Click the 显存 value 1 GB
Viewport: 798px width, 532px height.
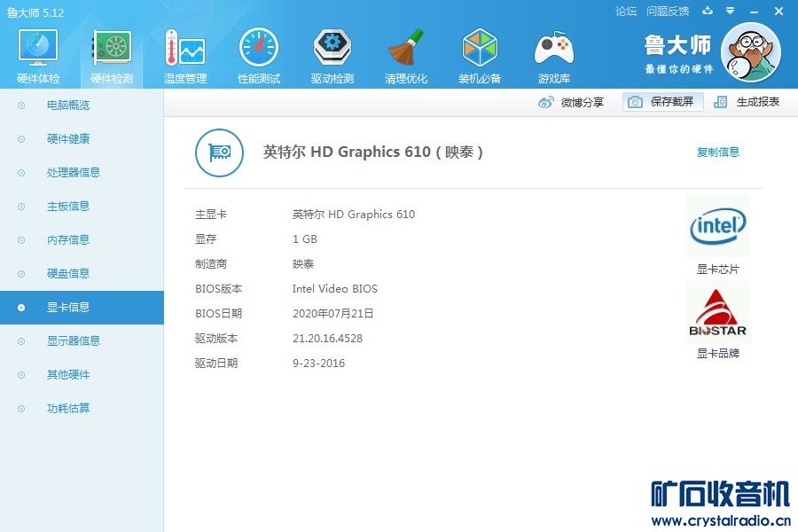[305, 239]
